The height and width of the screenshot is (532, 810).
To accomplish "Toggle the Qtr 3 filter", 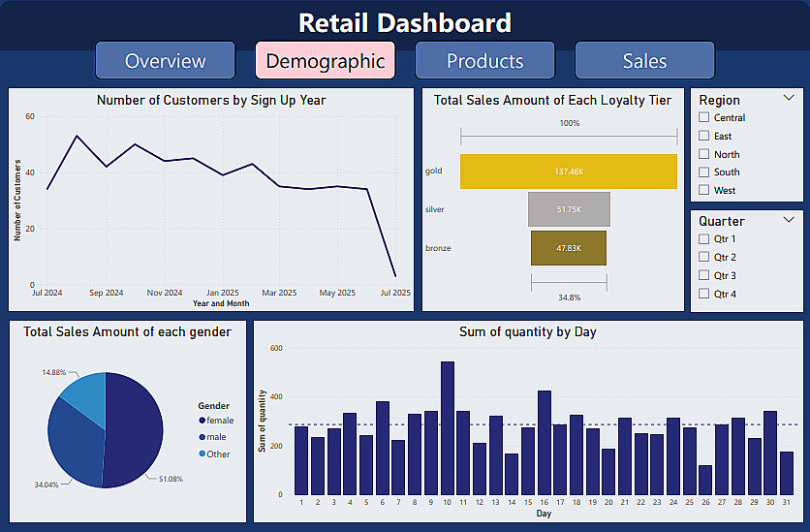I will [x=704, y=275].
